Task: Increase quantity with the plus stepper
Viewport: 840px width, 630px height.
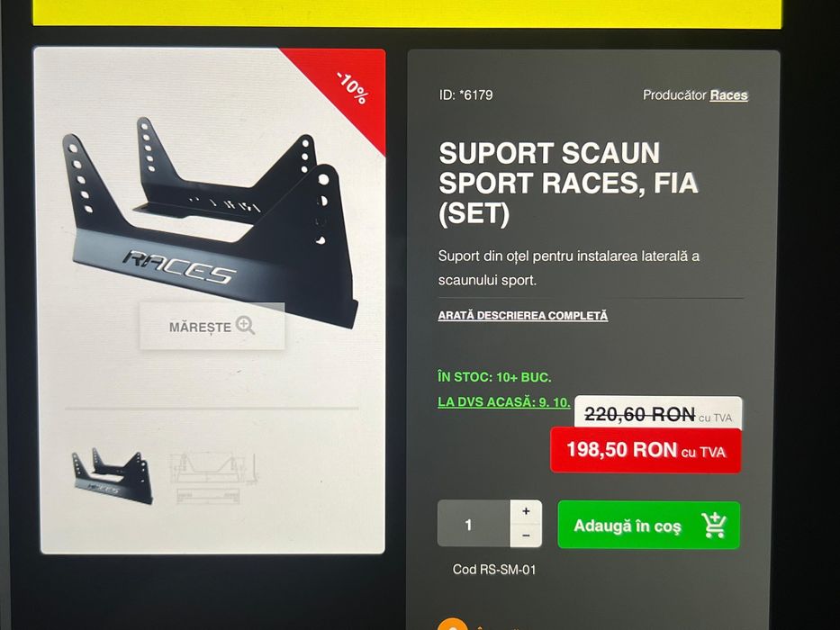Action: pyautogui.click(x=526, y=511)
